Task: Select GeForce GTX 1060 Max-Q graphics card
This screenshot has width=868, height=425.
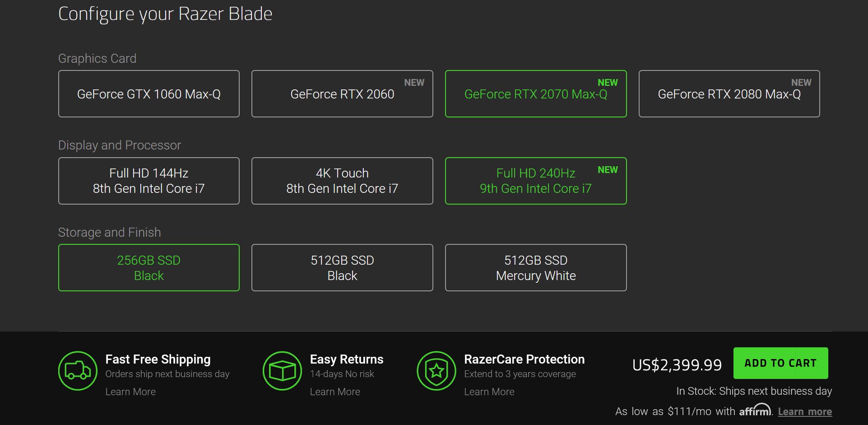Action: 149,94
